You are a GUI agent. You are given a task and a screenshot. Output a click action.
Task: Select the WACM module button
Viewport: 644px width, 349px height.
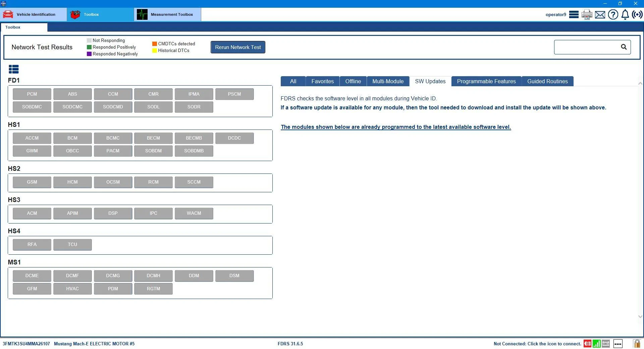point(194,213)
